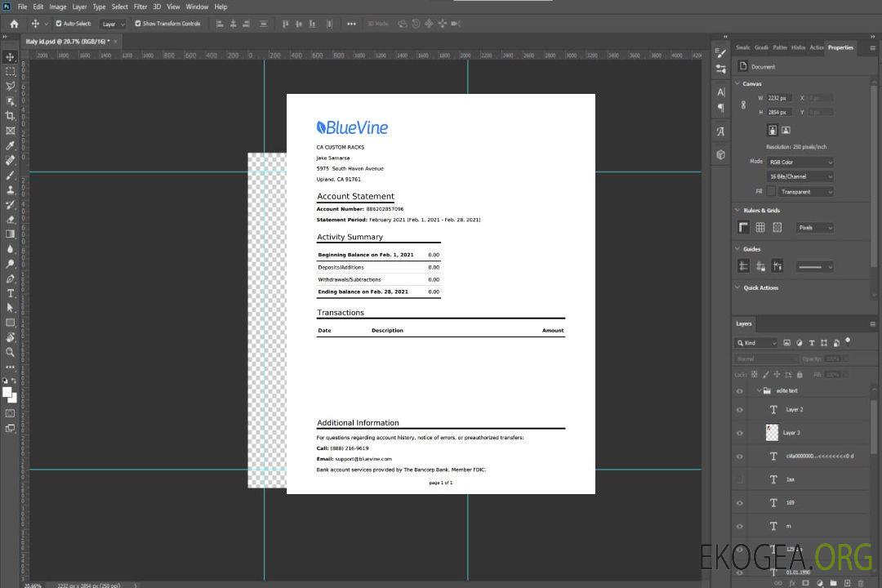The height and width of the screenshot is (588, 882).
Task: Show the hidden 'Iaa' text layer
Action: click(740, 479)
